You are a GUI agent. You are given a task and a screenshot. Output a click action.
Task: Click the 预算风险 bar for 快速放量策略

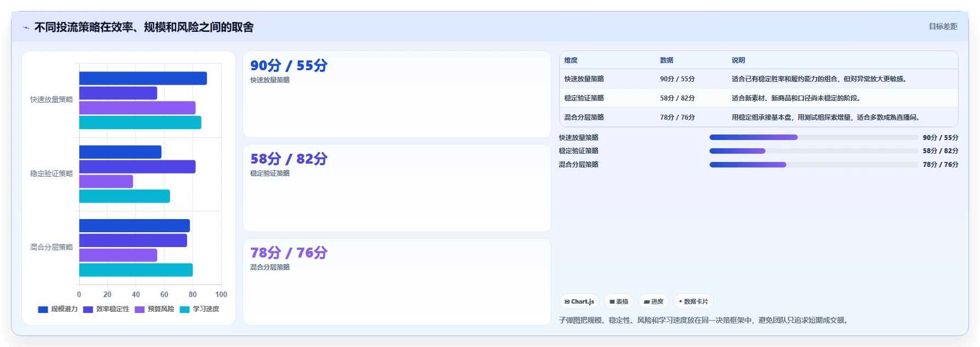pos(137,108)
